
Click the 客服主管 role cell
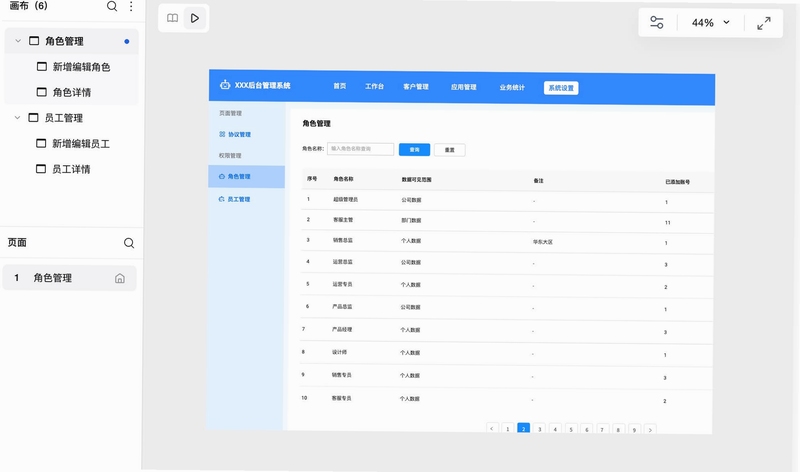click(x=343, y=219)
